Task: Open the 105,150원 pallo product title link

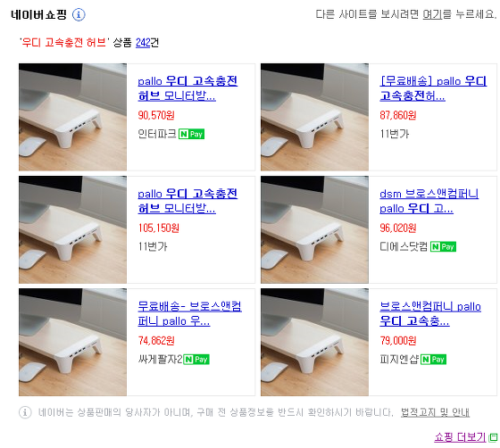Action: coord(187,201)
